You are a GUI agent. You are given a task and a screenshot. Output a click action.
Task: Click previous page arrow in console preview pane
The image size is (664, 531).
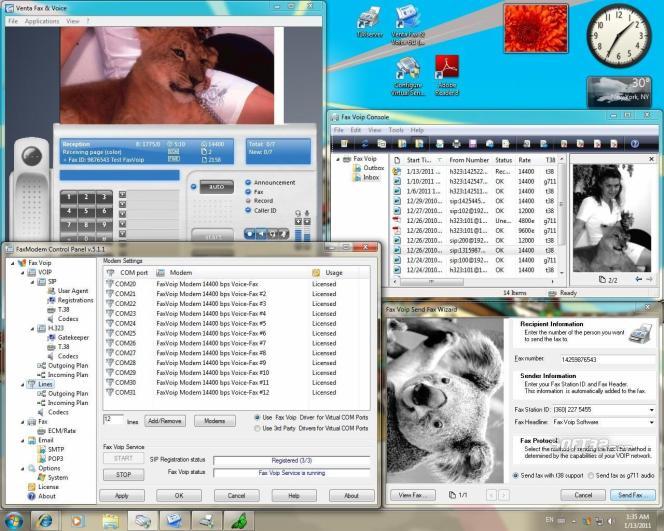tap(639, 279)
